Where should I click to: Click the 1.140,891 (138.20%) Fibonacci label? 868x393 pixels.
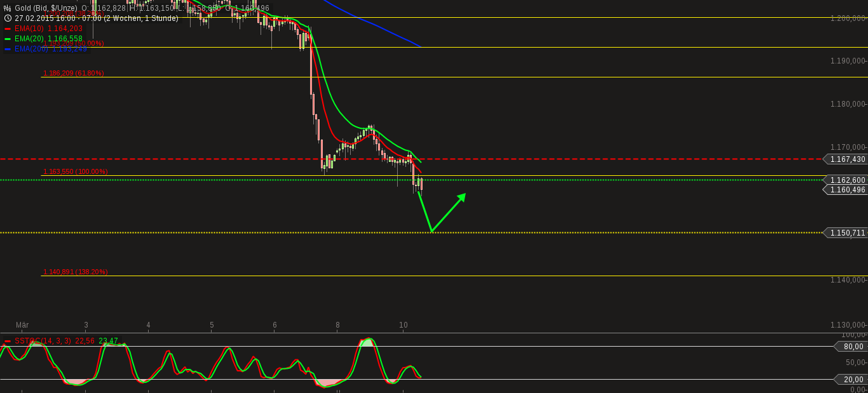point(76,272)
